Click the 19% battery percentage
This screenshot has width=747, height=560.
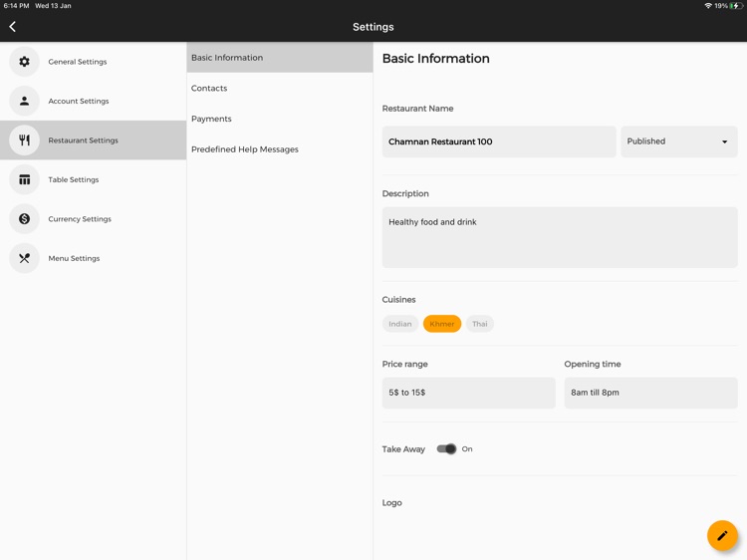click(x=721, y=6)
